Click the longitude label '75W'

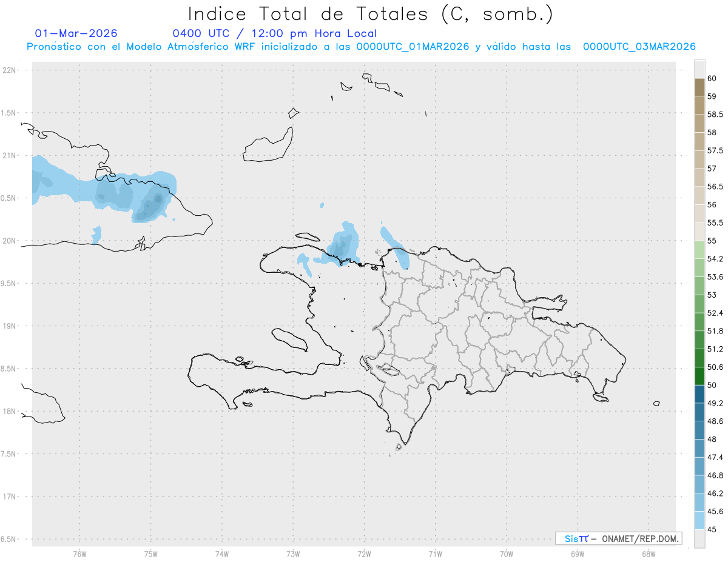pos(151,554)
